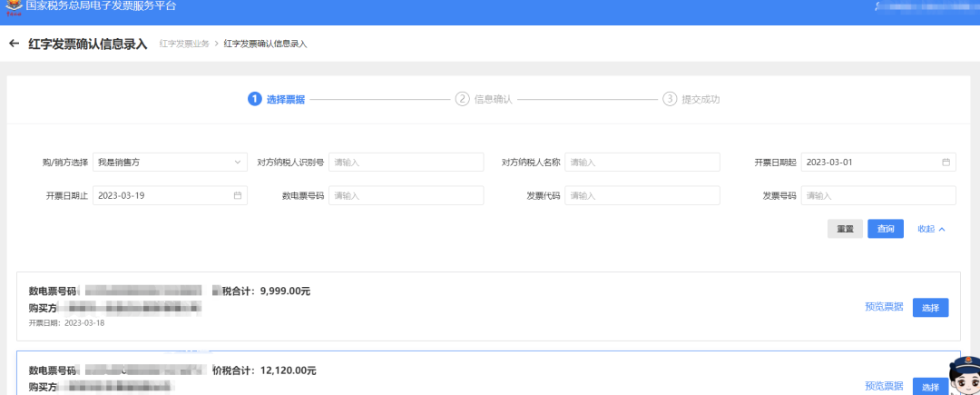Select the 9,999.00元 invoice

pos(931,308)
